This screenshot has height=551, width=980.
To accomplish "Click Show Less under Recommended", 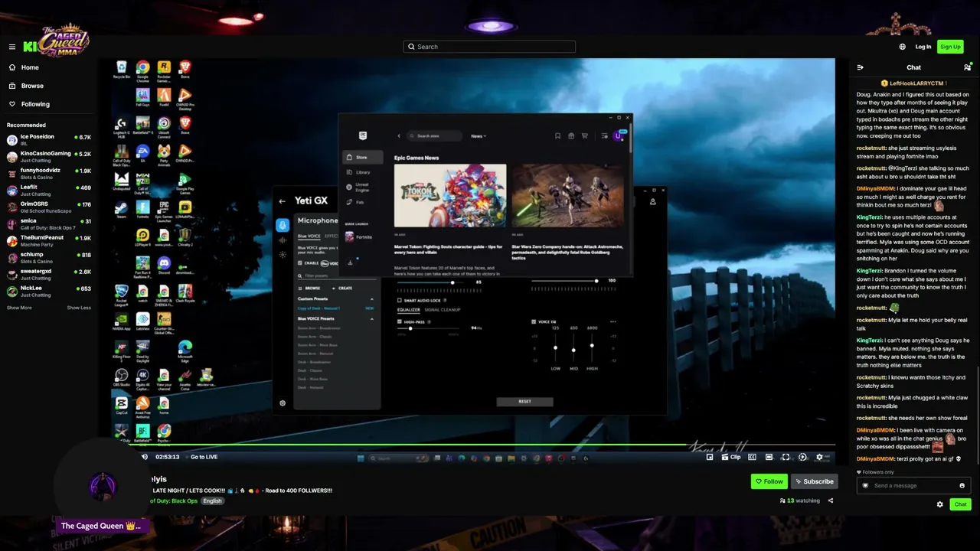I will [x=79, y=308].
